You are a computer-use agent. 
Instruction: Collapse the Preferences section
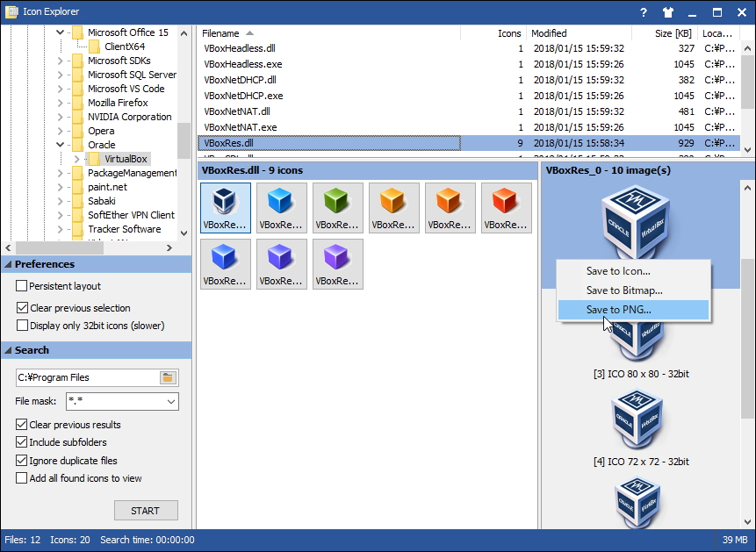[x=8, y=264]
